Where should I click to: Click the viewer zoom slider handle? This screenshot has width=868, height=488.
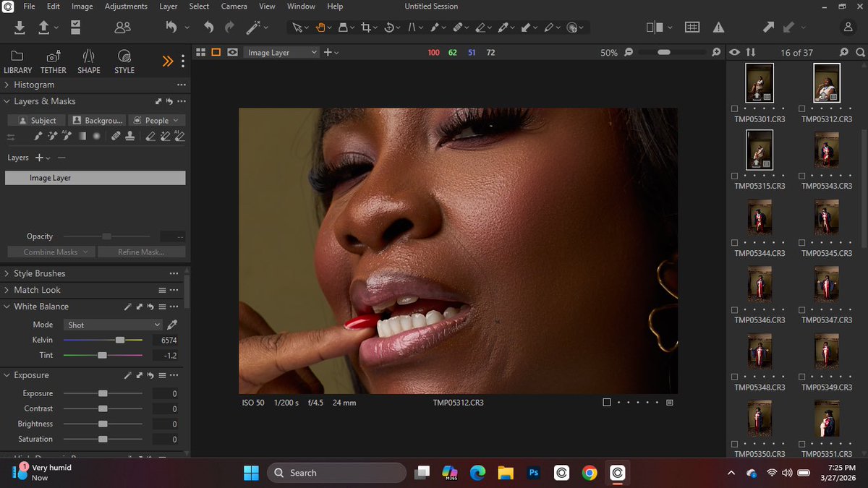pos(664,53)
